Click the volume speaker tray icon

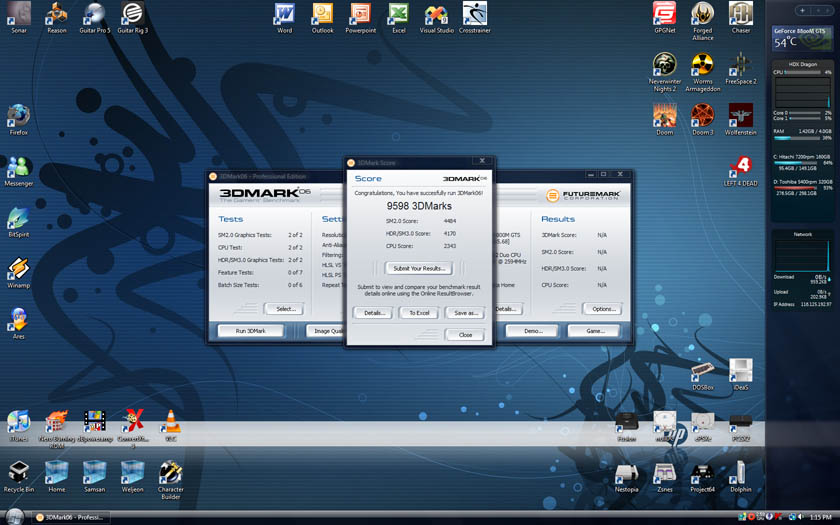coord(800,517)
